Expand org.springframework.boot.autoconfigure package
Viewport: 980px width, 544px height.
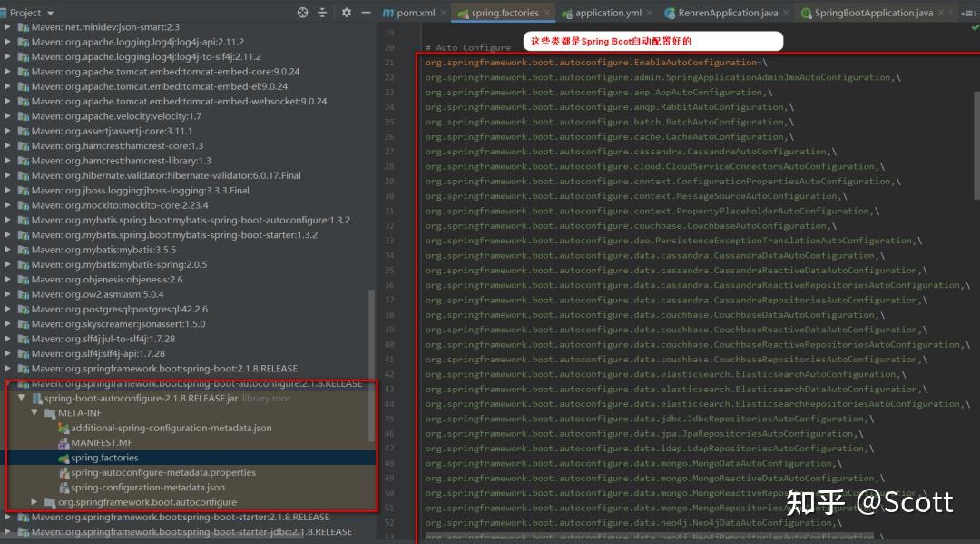(x=34, y=502)
